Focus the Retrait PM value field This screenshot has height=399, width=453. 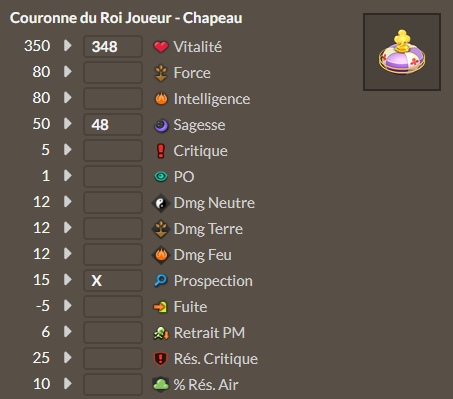pyautogui.click(x=113, y=332)
